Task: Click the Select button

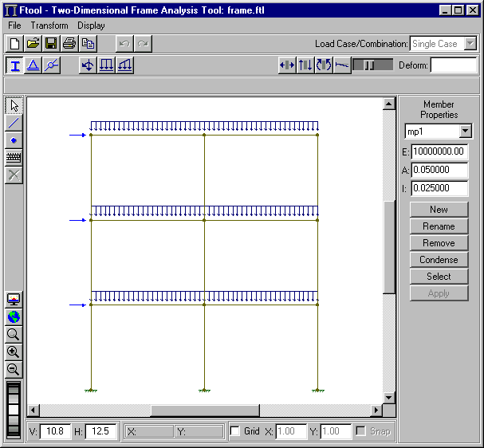Action: coord(439,276)
